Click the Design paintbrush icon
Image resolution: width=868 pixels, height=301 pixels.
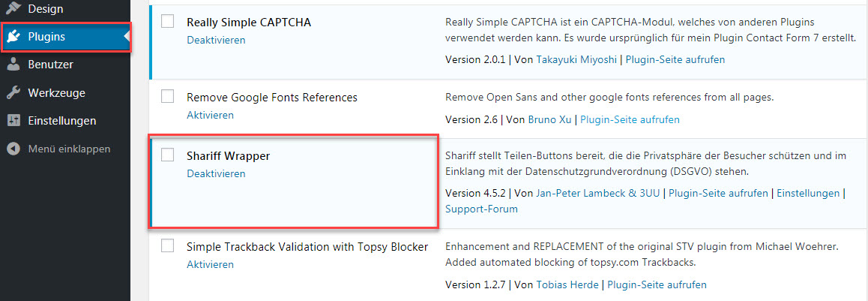click(13, 9)
